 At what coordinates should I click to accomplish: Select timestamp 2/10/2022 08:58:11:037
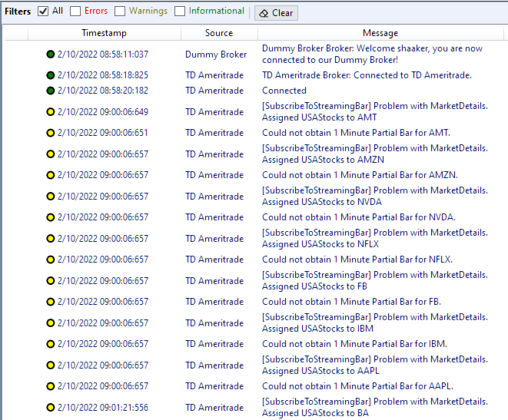[103, 55]
